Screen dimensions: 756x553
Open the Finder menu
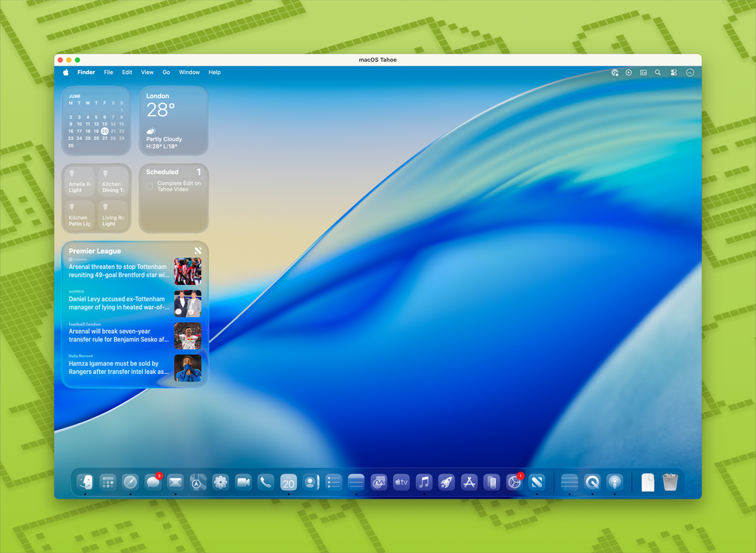86,73
